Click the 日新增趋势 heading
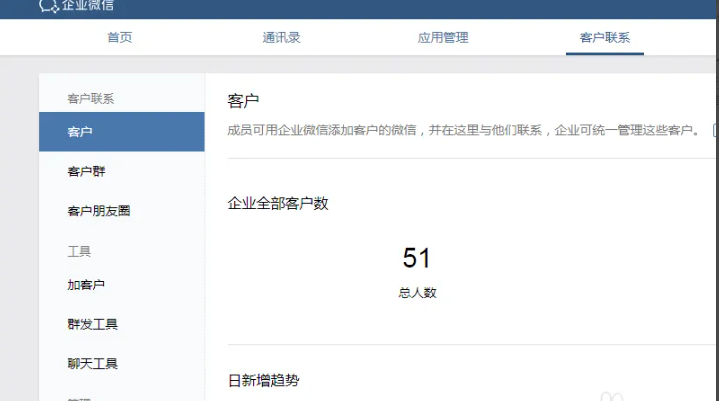This screenshot has height=401, width=719. point(264,380)
